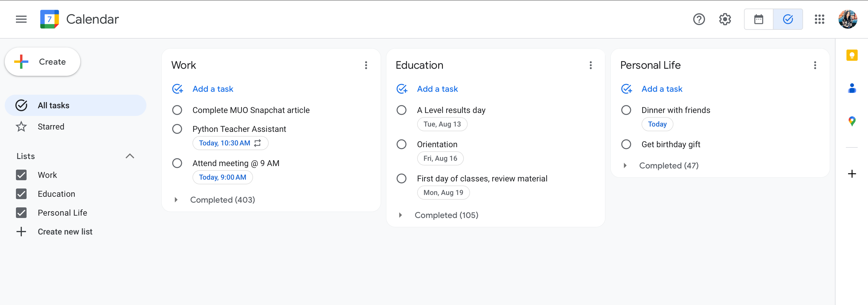Open the Settings gear menu
The width and height of the screenshot is (868, 305).
click(725, 19)
